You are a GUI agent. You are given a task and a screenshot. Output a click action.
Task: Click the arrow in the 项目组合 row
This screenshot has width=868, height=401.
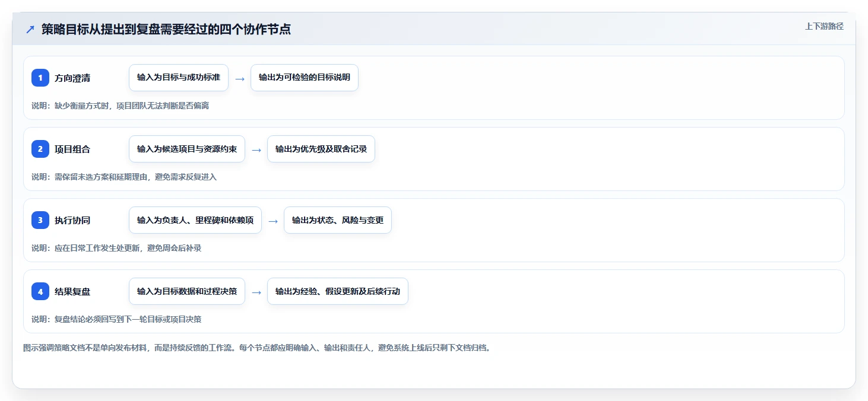pyautogui.click(x=256, y=149)
